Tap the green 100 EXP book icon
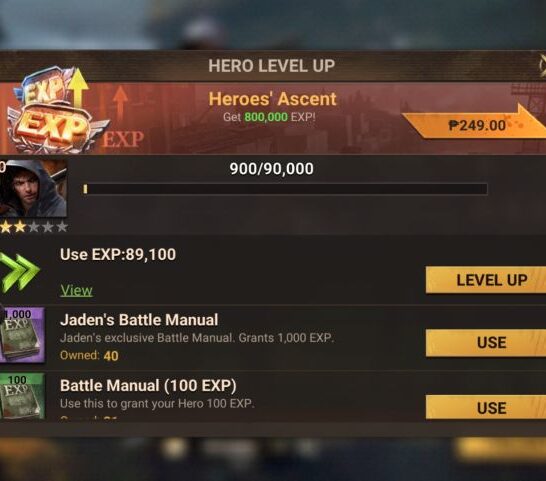 22,396
